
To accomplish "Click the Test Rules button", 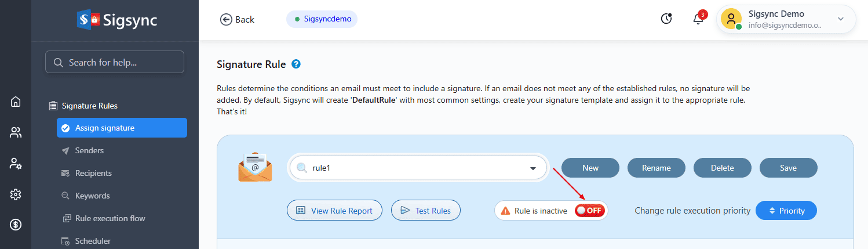I will point(425,211).
